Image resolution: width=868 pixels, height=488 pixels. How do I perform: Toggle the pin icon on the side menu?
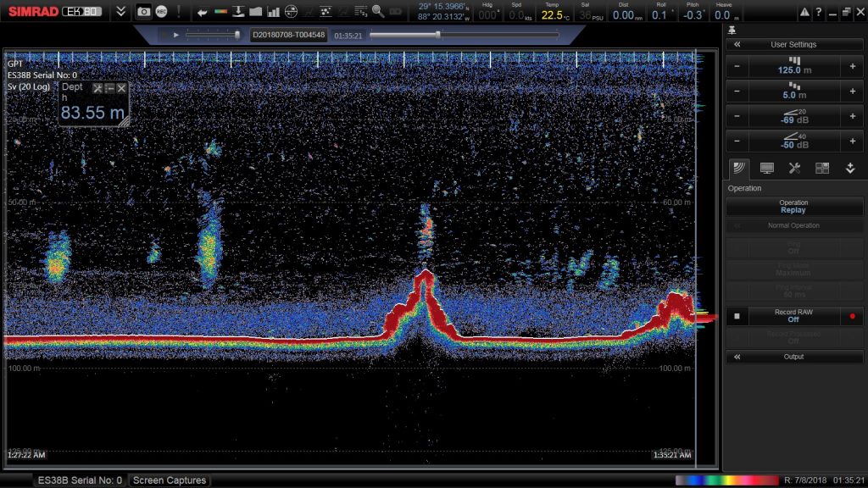pos(732,30)
